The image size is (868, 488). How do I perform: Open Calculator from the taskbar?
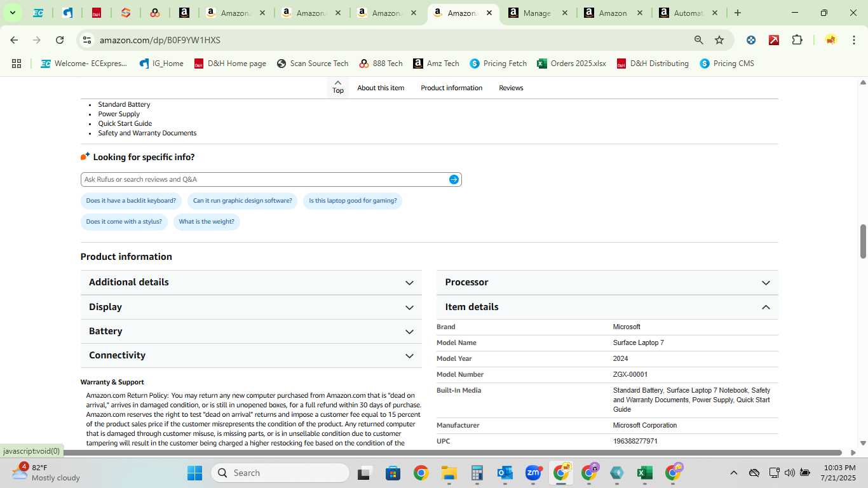[x=477, y=473]
